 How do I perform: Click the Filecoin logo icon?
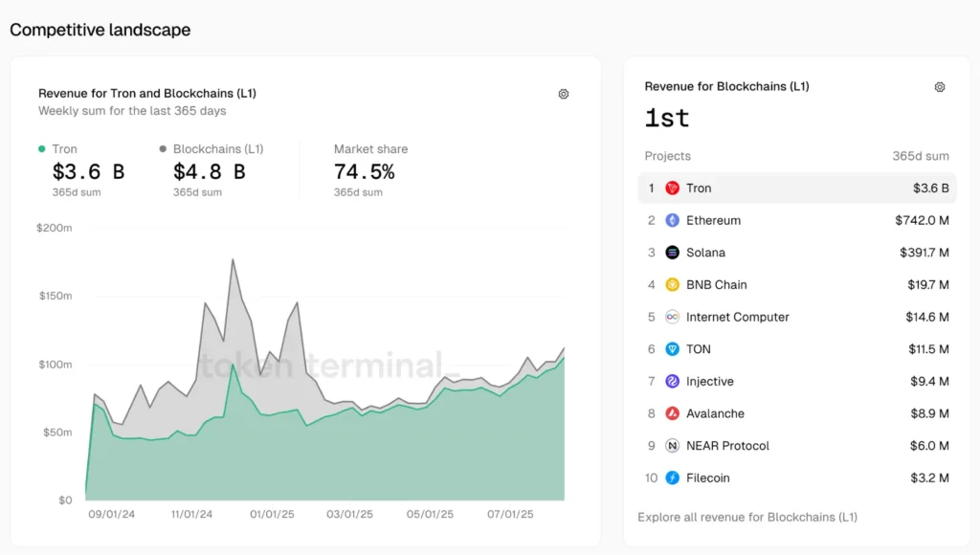(672, 478)
